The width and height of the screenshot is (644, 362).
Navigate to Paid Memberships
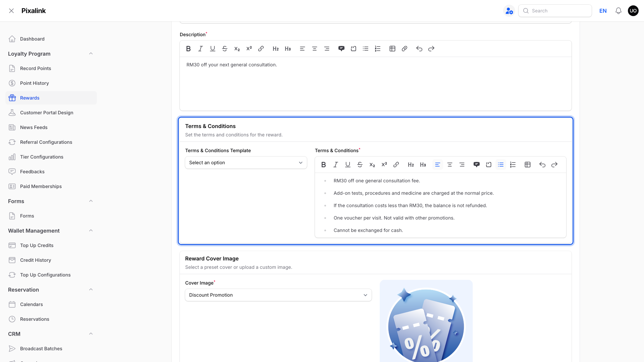(51, 186)
